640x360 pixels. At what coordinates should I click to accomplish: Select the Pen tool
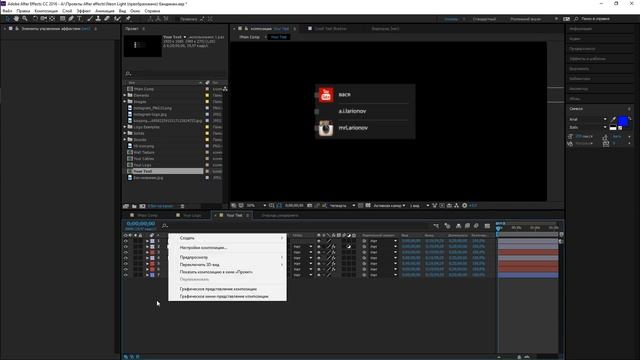click(71, 19)
